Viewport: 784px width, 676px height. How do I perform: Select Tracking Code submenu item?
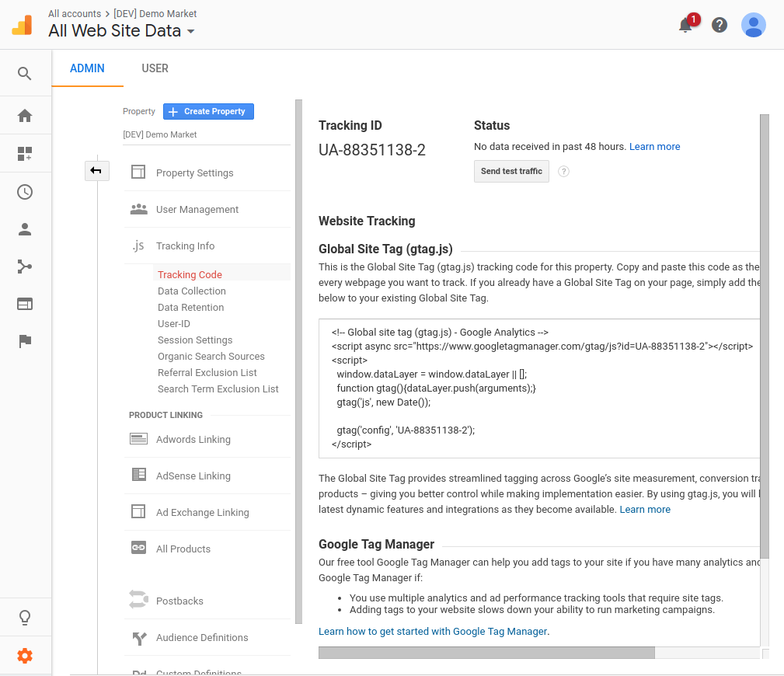(190, 274)
